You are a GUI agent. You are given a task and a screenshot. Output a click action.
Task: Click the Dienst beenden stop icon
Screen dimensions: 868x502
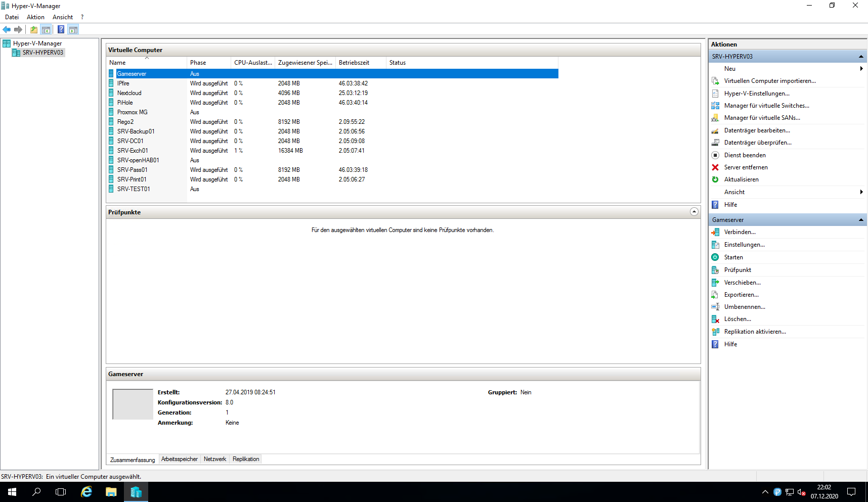pos(715,155)
